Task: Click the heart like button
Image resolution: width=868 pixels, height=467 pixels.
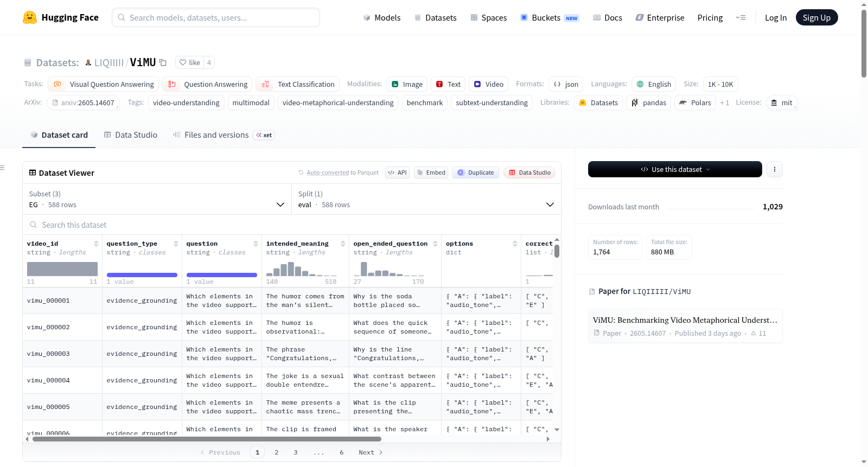Action: (x=190, y=62)
